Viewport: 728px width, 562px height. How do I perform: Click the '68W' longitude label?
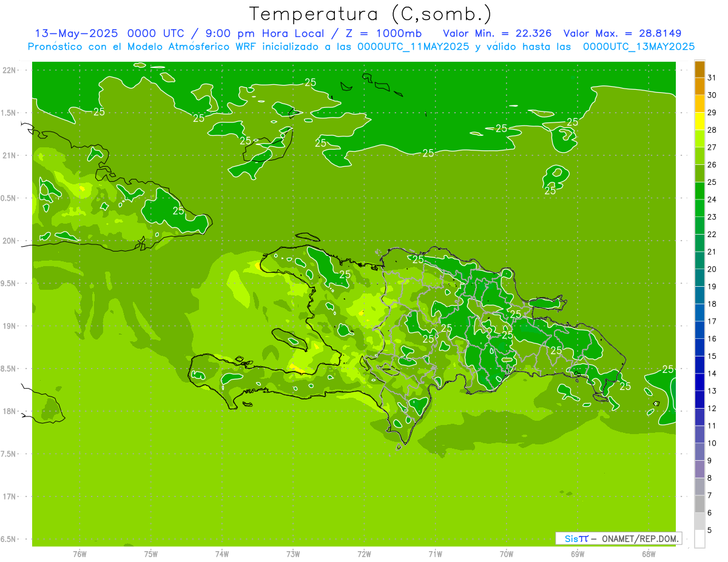click(648, 554)
